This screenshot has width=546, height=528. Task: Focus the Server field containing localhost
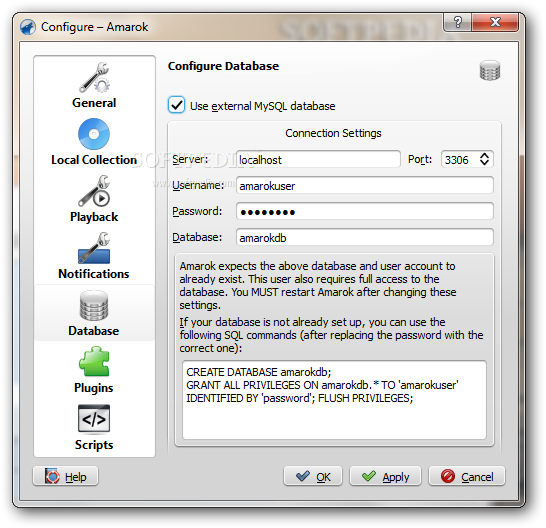[318, 160]
